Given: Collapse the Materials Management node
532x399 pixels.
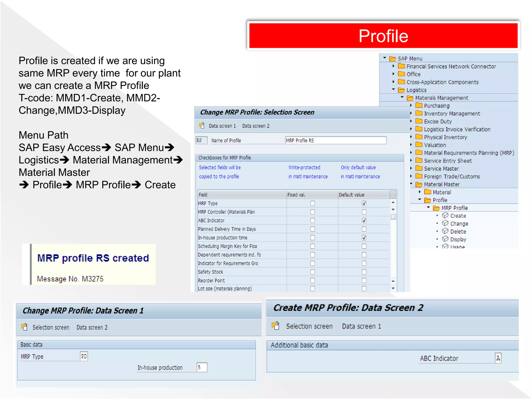Looking at the screenshot, I should (402, 97).
